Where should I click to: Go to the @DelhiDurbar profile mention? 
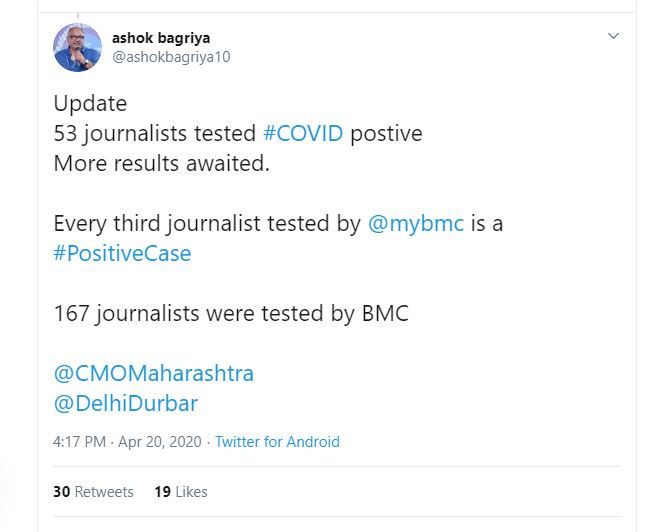click(x=125, y=403)
